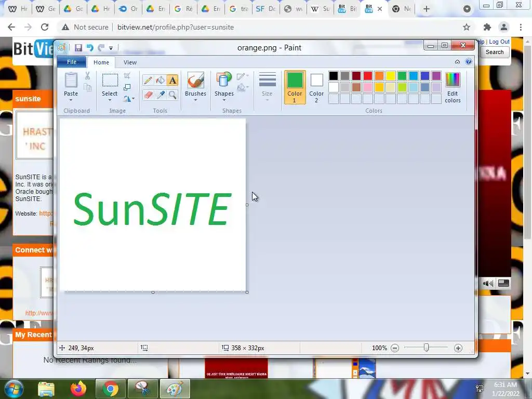This screenshot has width=532, height=399.
Task: Open Firefox from the taskbar
Action: (x=78, y=389)
